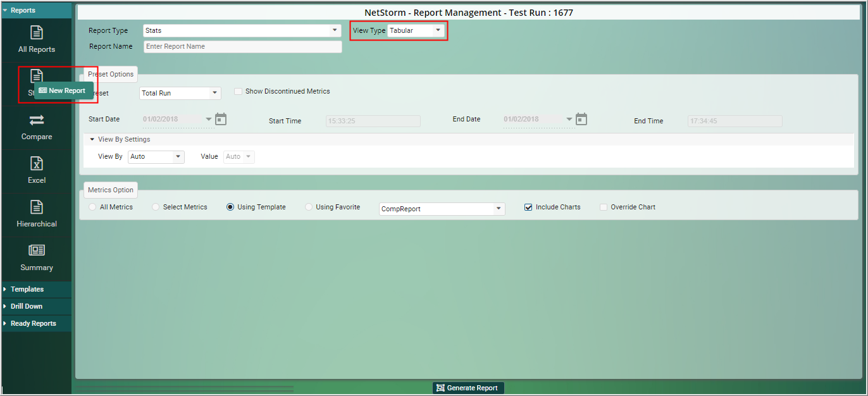
Task: Open the Report Type dropdown showing Stats
Action: (x=242, y=30)
